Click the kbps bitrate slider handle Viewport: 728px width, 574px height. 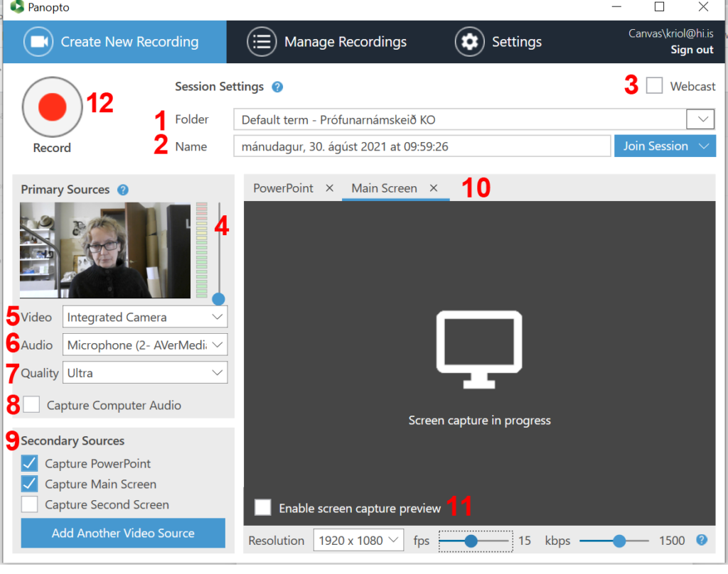[x=619, y=541]
